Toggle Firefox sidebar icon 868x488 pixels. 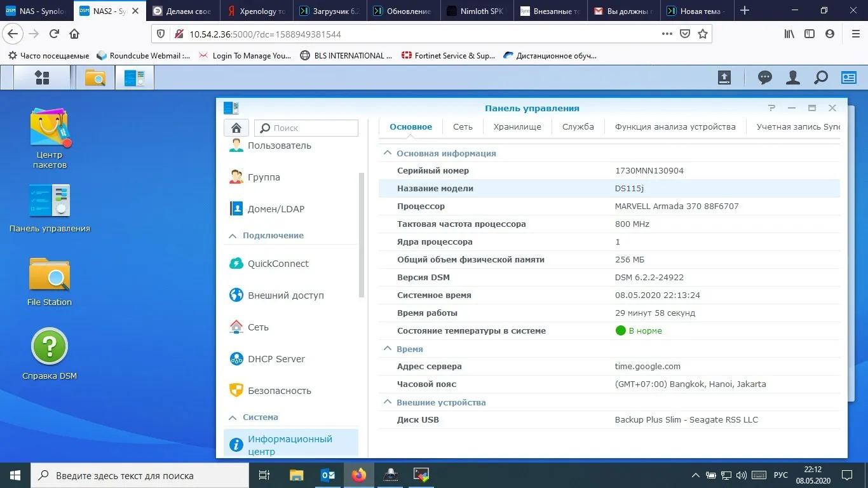point(810,34)
